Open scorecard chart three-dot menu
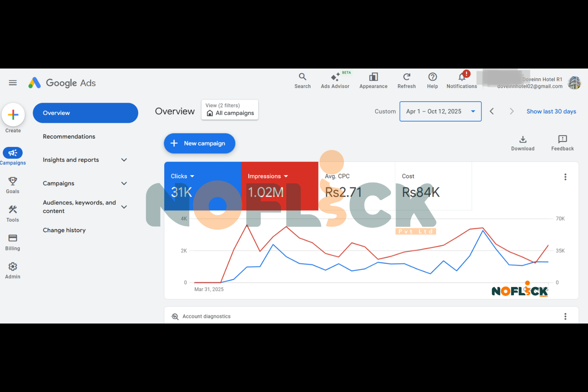Image resolution: width=588 pixels, height=392 pixels. pyautogui.click(x=565, y=177)
